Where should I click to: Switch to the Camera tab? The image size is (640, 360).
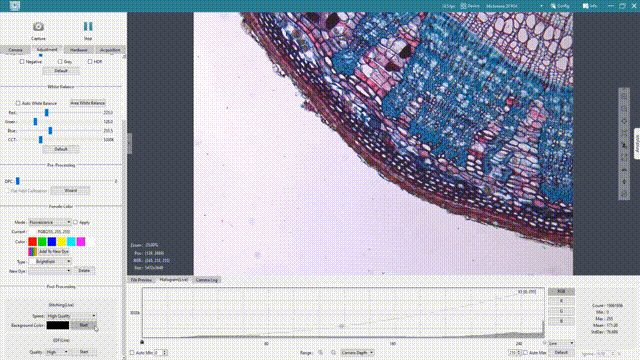(x=16, y=50)
